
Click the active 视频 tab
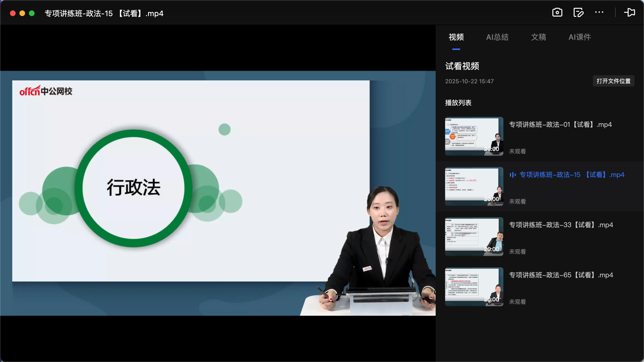pyautogui.click(x=456, y=37)
